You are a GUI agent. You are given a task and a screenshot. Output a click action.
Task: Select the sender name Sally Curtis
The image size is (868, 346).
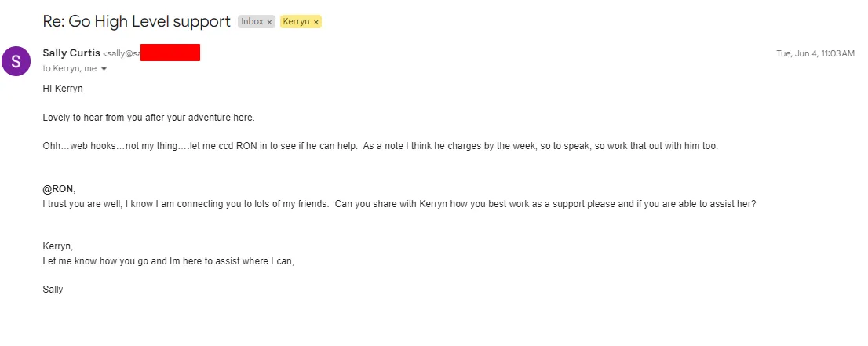click(71, 53)
